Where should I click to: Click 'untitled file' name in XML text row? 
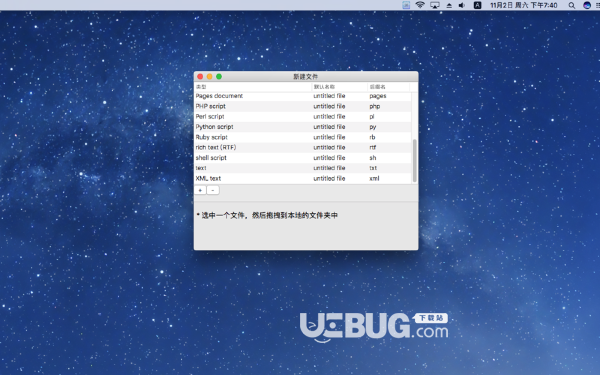tap(329, 179)
